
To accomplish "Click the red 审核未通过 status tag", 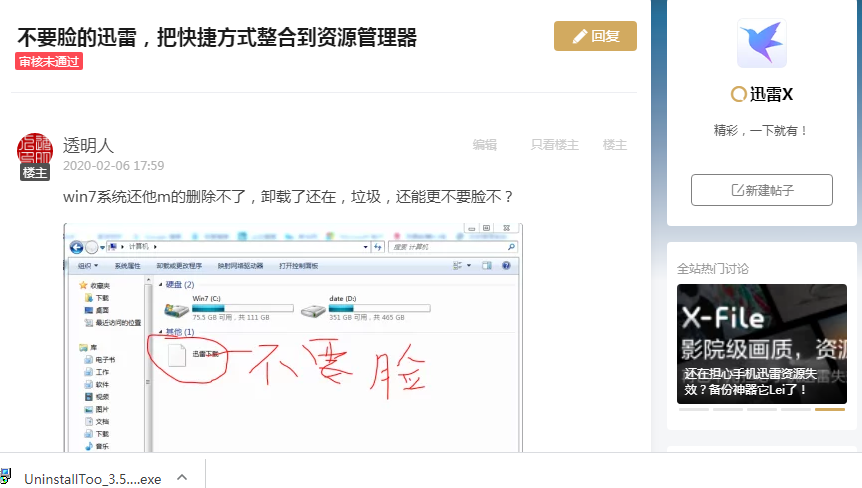I will point(49,62).
